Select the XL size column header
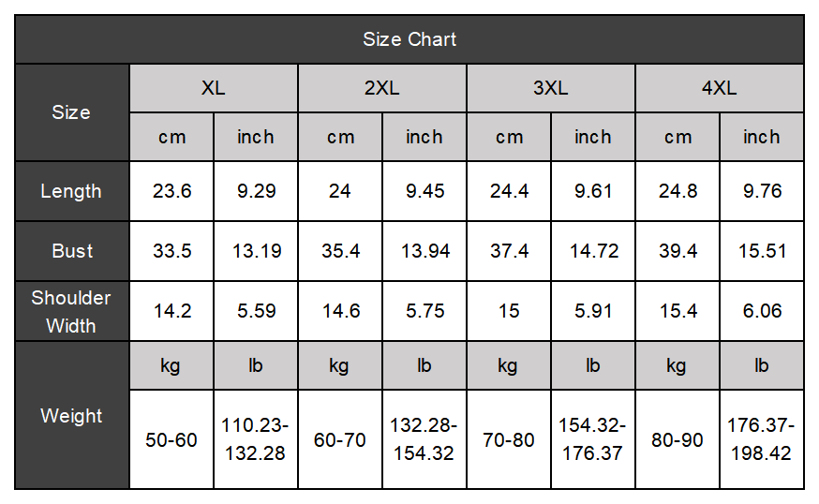Image resolution: width=819 pixels, height=504 pixels. 213,88
